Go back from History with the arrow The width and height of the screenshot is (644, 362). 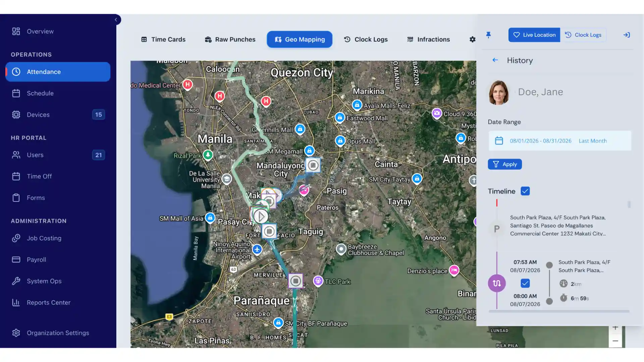(495, 60)
